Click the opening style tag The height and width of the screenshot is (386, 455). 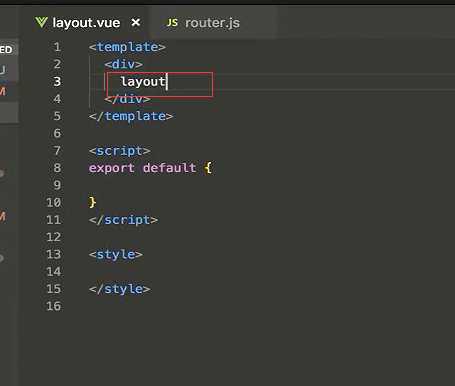point(116,254)
